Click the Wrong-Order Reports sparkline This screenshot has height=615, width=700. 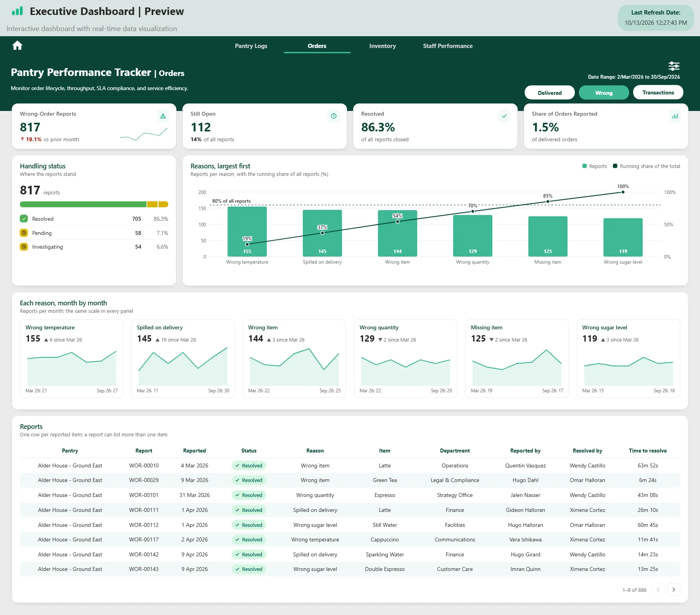[x=144, y=134]
